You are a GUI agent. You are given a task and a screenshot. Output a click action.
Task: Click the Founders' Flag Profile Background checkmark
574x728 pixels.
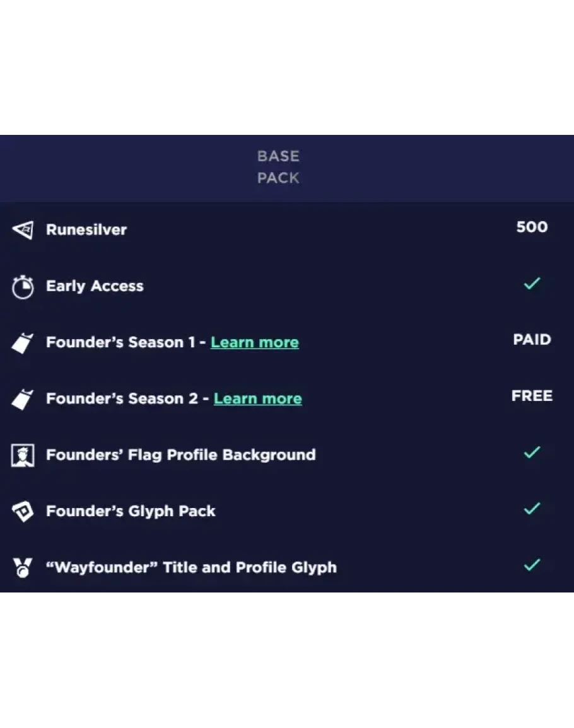532,452
